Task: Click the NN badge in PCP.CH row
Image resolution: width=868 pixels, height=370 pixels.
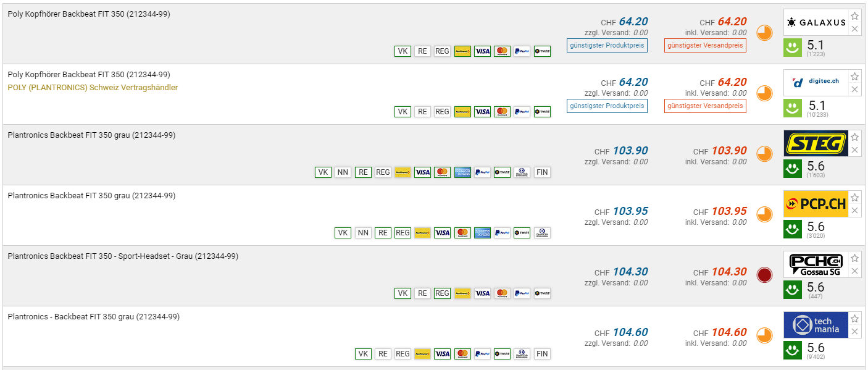Action: pyautogui.click(x=363, y=233)
